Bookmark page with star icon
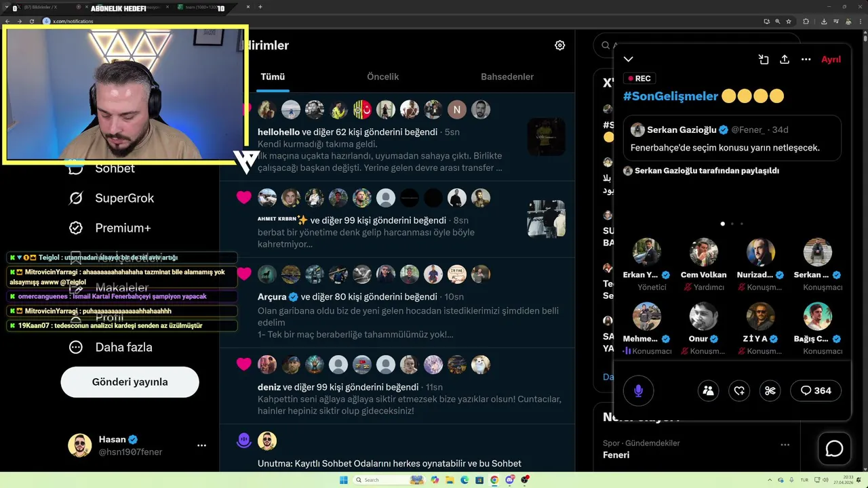868x488 pixels. pos(788,21)
